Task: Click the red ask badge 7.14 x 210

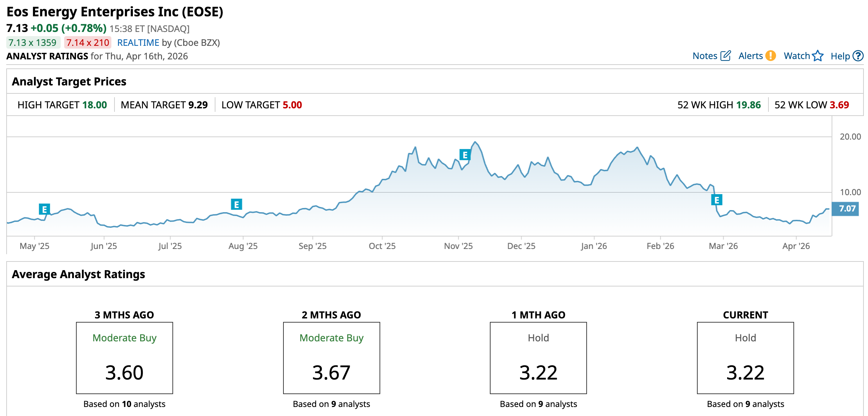Action: click(88, 43)
